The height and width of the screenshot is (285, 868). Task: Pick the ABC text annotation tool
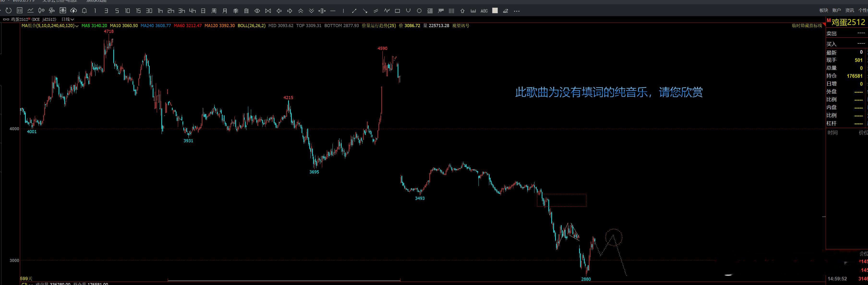484,11
